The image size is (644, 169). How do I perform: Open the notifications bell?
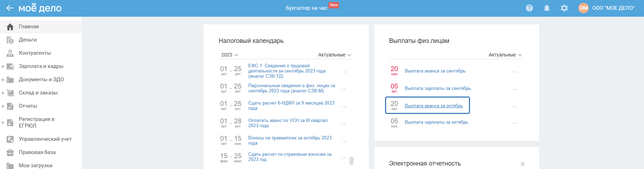(x=547, y=8)
